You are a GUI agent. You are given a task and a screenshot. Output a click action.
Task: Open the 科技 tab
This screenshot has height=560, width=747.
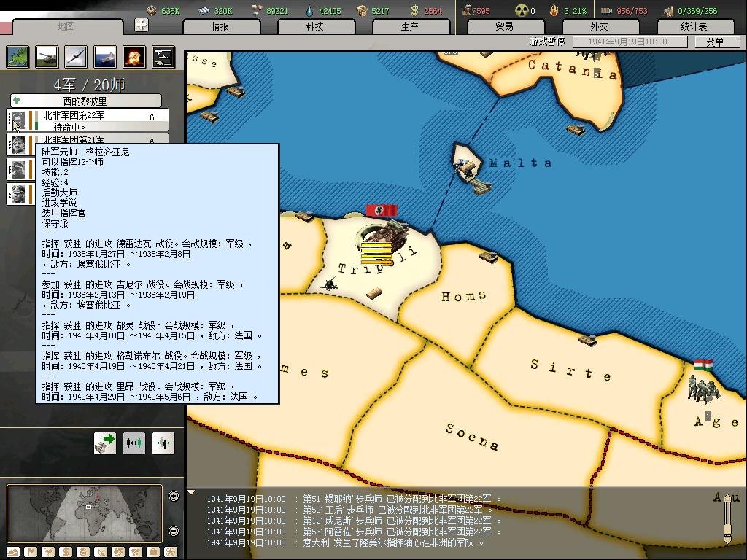314,26
